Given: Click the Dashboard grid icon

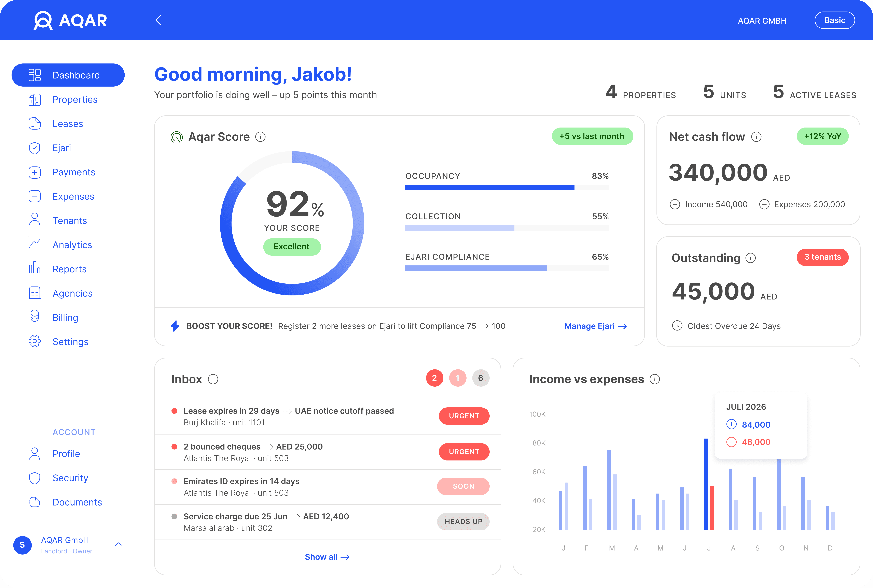Looking at the screenshot, I should click(x=34, y=75).
